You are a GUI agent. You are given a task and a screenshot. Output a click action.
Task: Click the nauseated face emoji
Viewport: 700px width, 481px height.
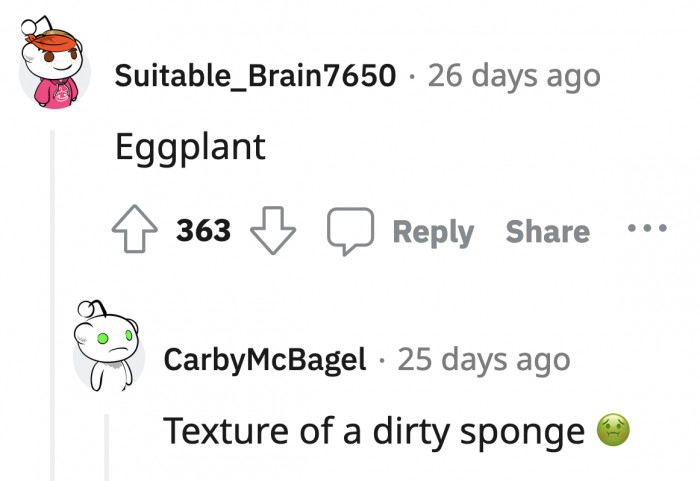(x=612, y=431)
